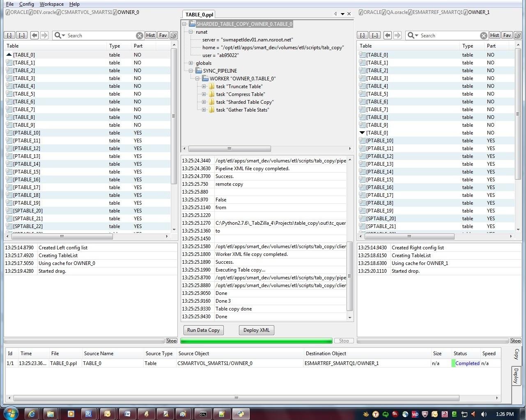Clear the left panel search field
526x420 pixels.
click(x=140, y=36)
